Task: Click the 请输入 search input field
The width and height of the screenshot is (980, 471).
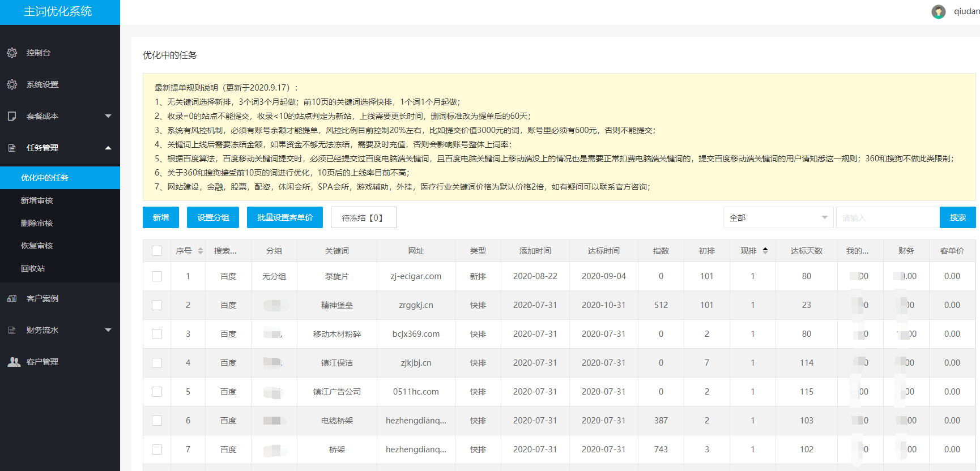Action: point(887,217)
